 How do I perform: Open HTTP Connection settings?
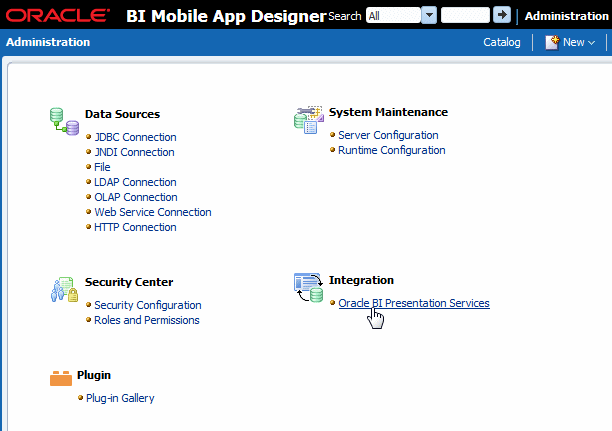(135, 227)
